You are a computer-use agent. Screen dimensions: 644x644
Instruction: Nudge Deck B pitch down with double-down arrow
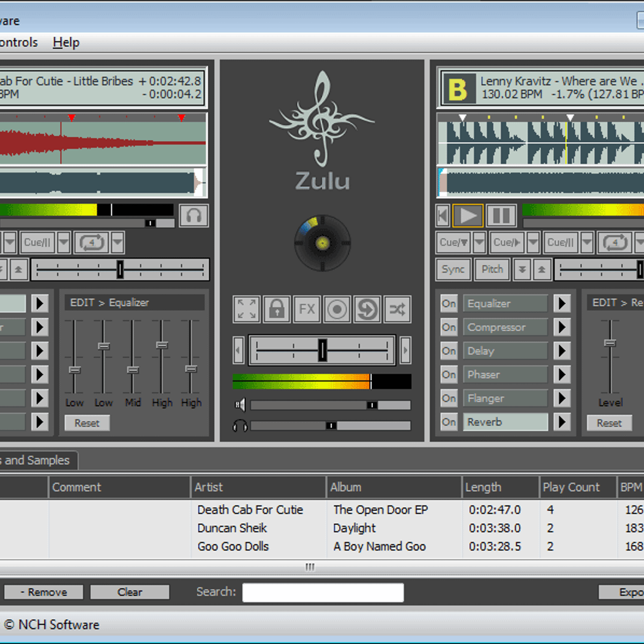coord(522,269)
